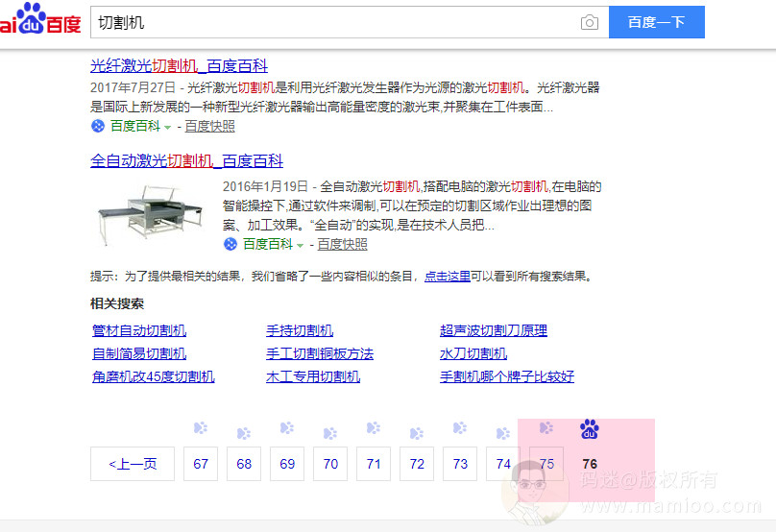
Task: Open related search 管材自动切割机
Action: click(139, 330)
